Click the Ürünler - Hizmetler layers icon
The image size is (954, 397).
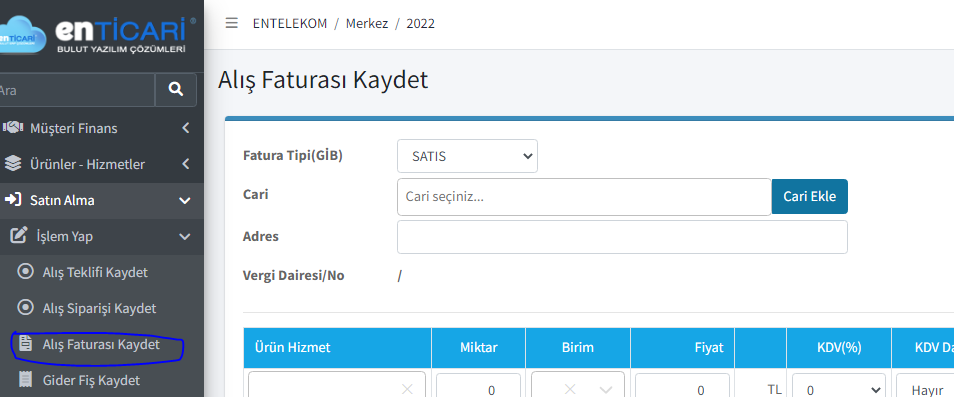click(13, 164)
